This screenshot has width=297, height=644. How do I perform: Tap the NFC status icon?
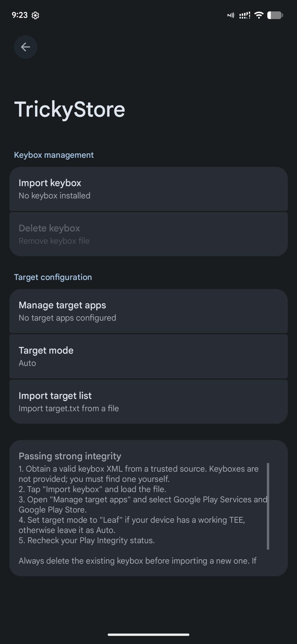(x=230, y=16)
